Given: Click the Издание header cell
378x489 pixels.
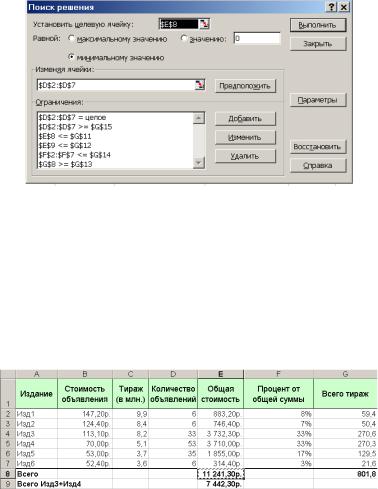Looking at the screenshot, I should click(x=37, y=394).
